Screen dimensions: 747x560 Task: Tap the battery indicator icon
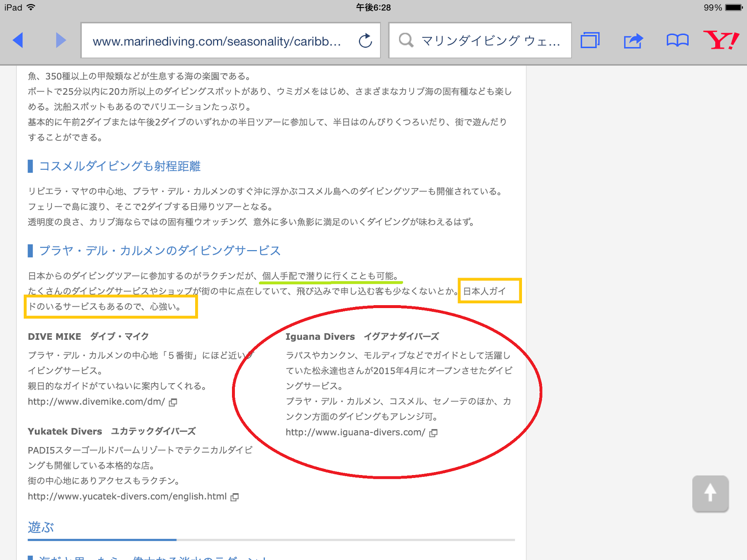pyautogui.click(x=733, y=7)
